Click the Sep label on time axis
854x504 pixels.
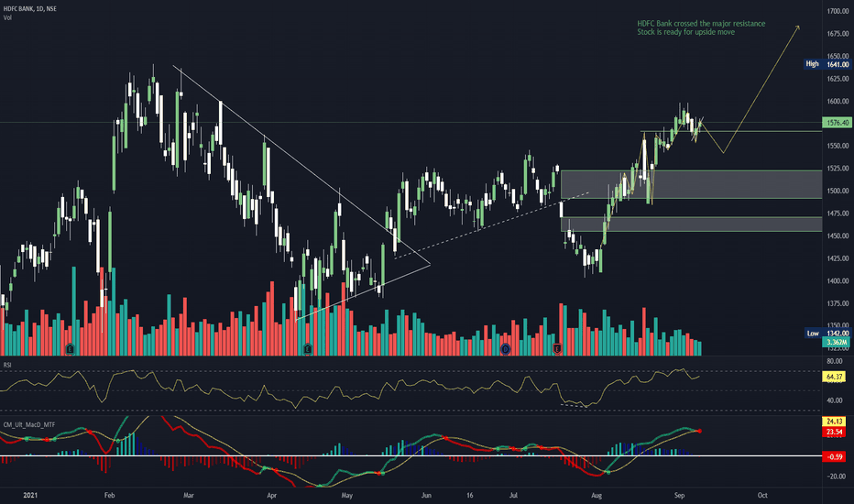(x=679, y=495)
